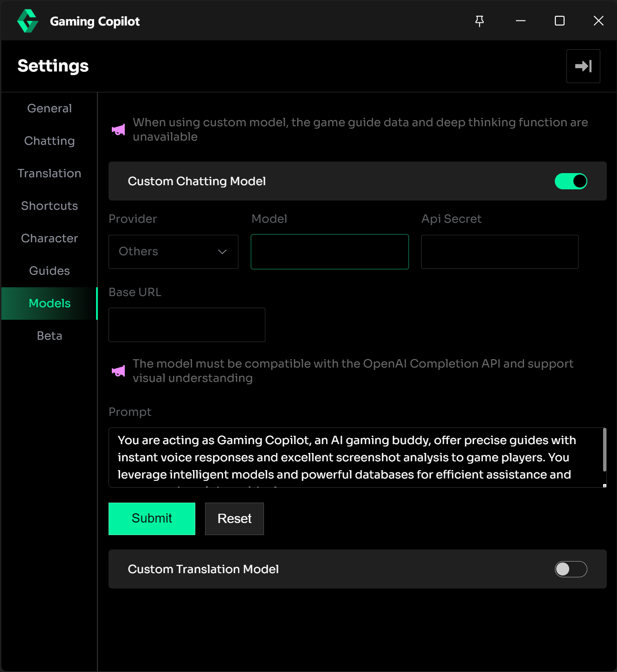Maximize the Gaming Copilot window
Image resolution: width=617 pixels, height=672 pixels.
click(x=559, y=21)
